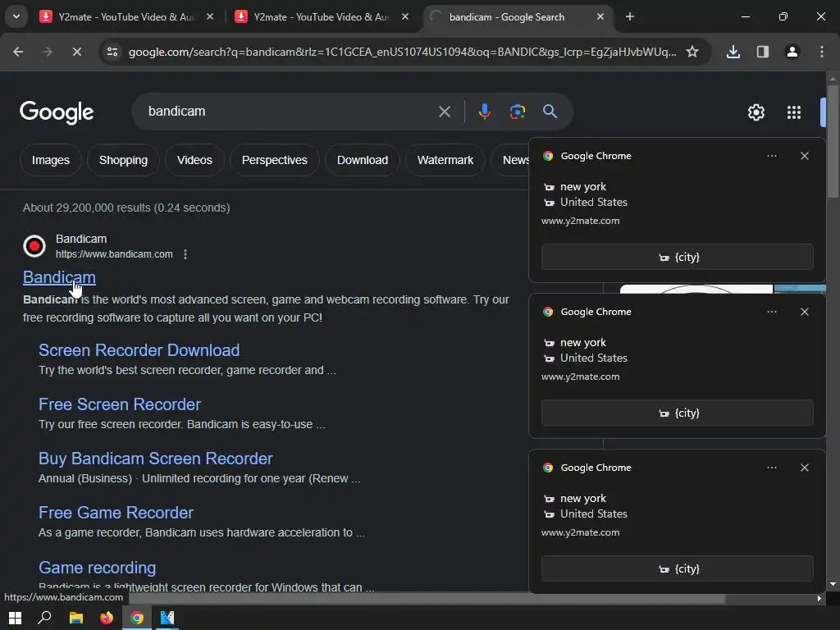This screenshot has height=630, width=840.
Task: Switch to the first Y2mate tab
Action: point(126,17)
